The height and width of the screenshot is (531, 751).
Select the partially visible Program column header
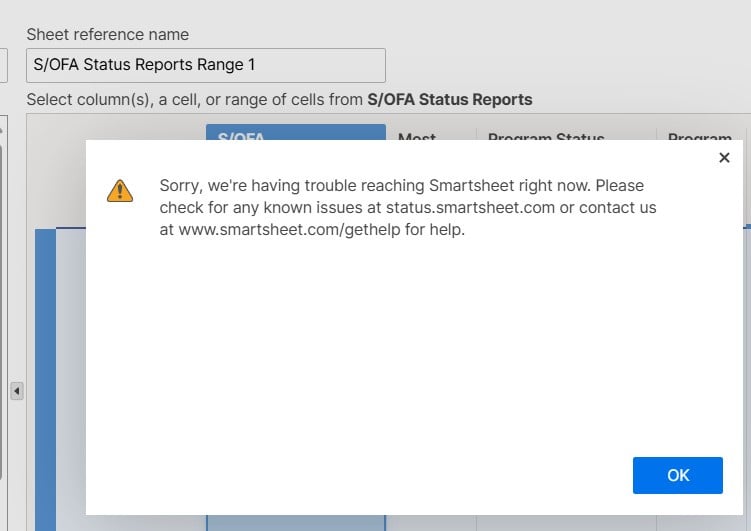click(x=700, y=134)
